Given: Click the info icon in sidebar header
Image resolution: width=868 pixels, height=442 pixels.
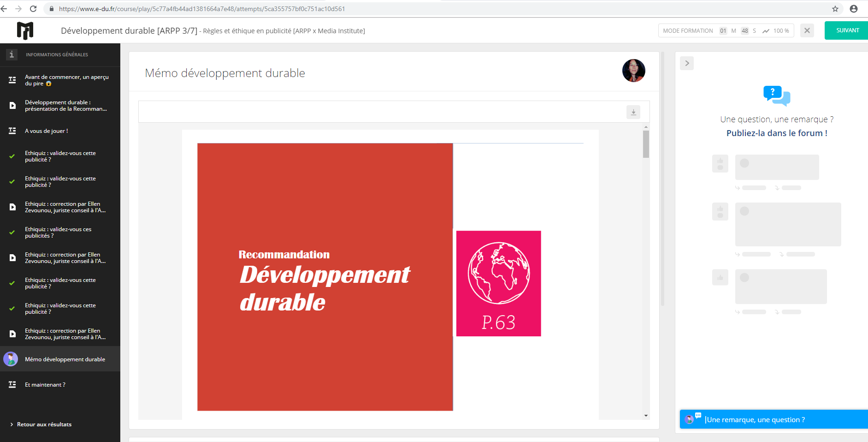Looking at the screenshot, I should (x=12, y=54).
